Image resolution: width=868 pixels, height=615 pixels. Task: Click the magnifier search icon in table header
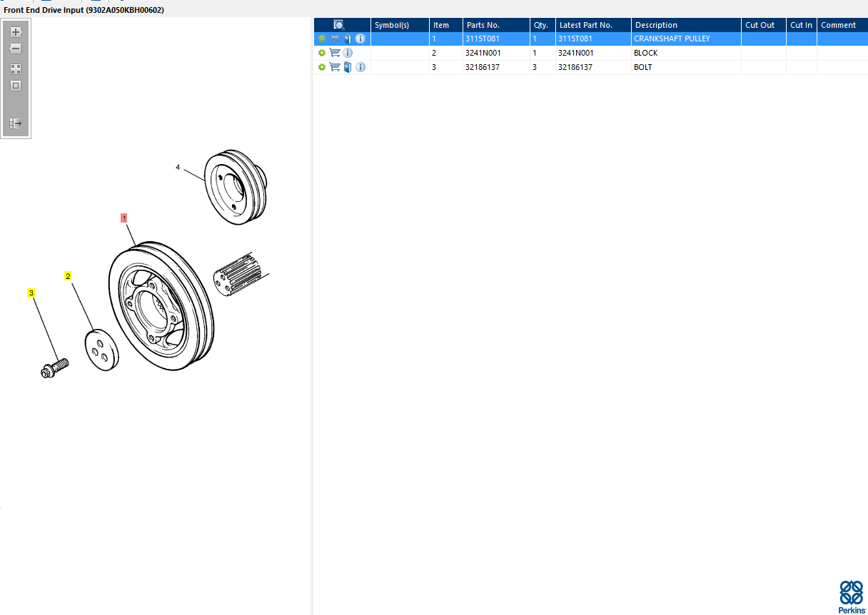click(x=339, y=25)
